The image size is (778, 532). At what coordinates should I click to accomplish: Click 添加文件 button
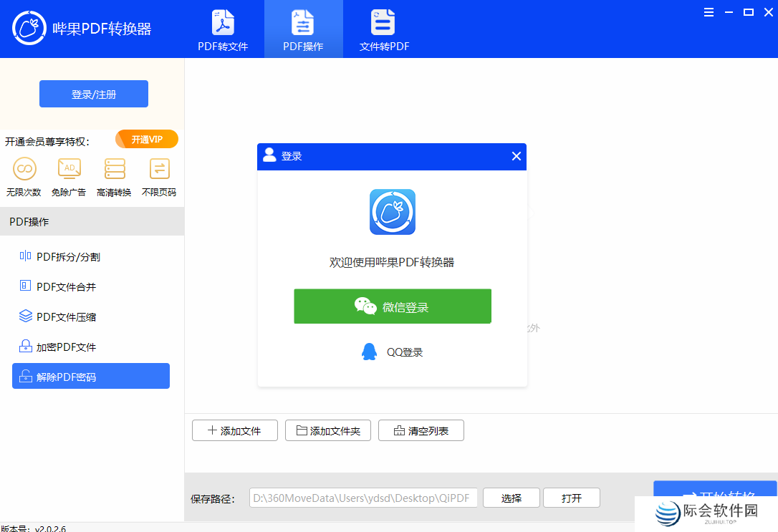click(234, 430)
